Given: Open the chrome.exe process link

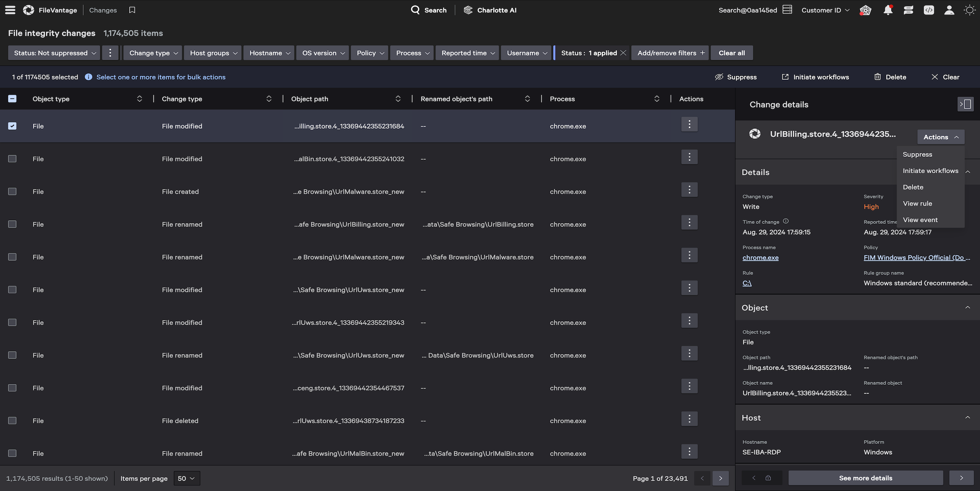Looking at the screenshot, I should [x=760, y=257].
